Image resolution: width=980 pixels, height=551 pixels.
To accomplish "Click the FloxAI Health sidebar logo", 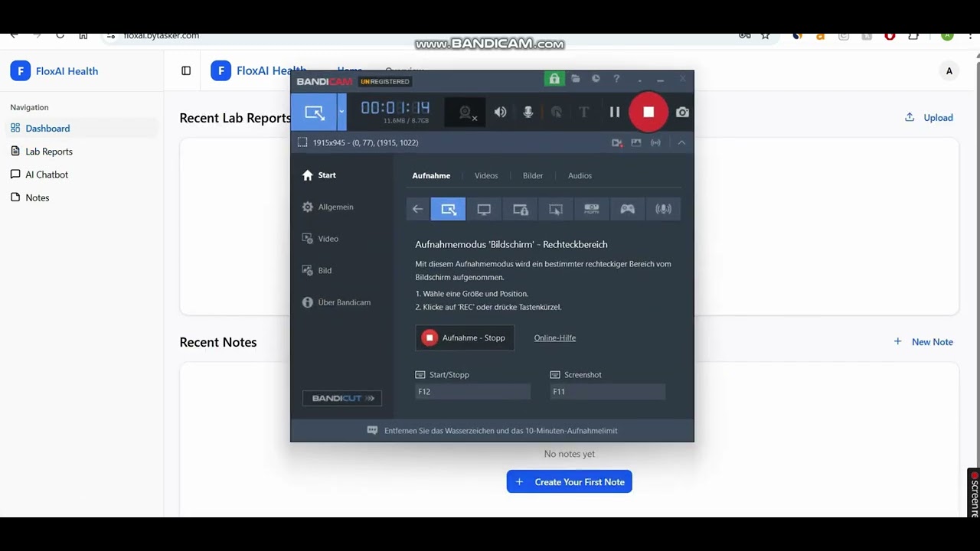I will (x=54, y=71).
